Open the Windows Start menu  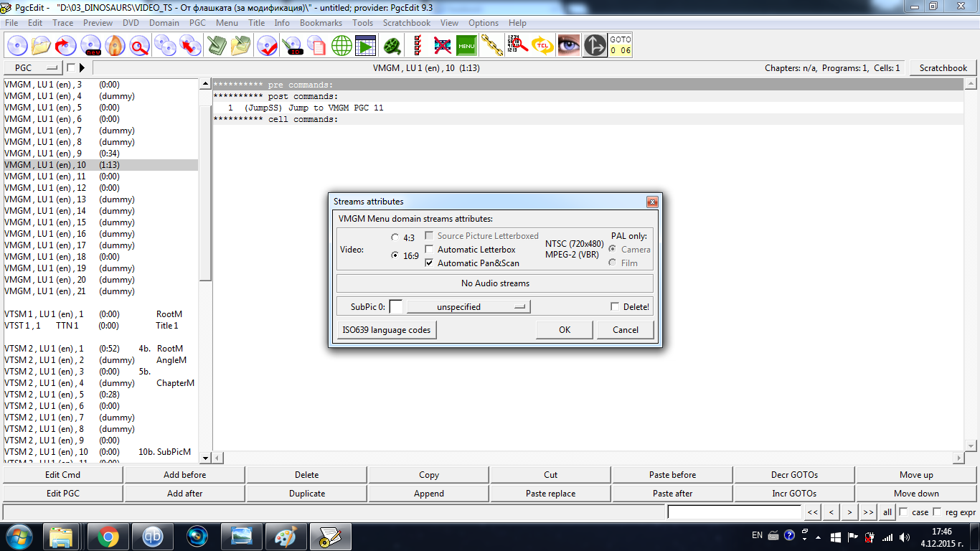coord(19,537)
